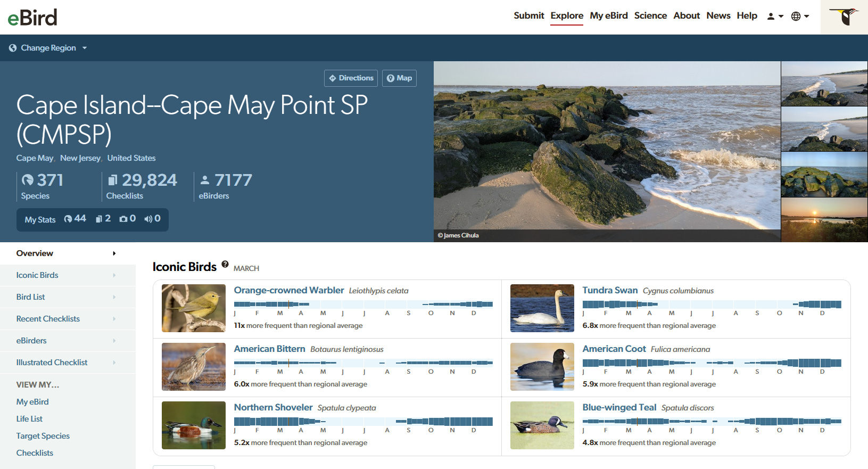Click the Blue-winged Teal frequency bar chart
The height and width of the screenshot is (469, 868).
(712, 421)
